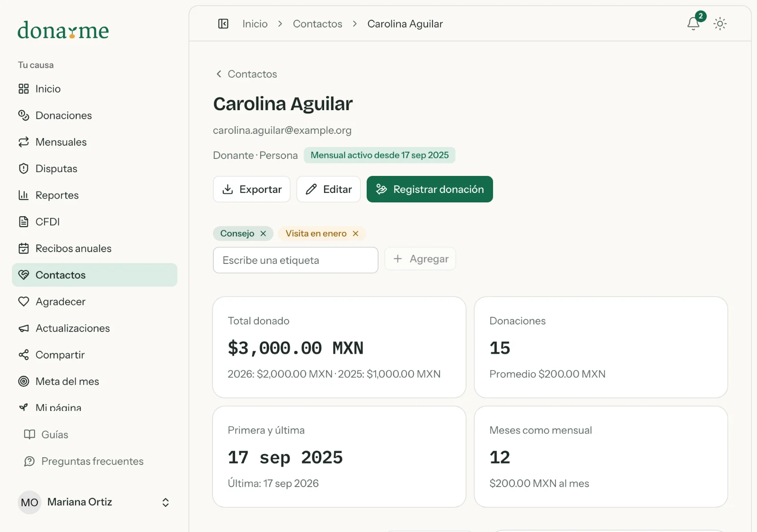Click the Carolina Aguilar breadcrumb

tap(405, 24)
